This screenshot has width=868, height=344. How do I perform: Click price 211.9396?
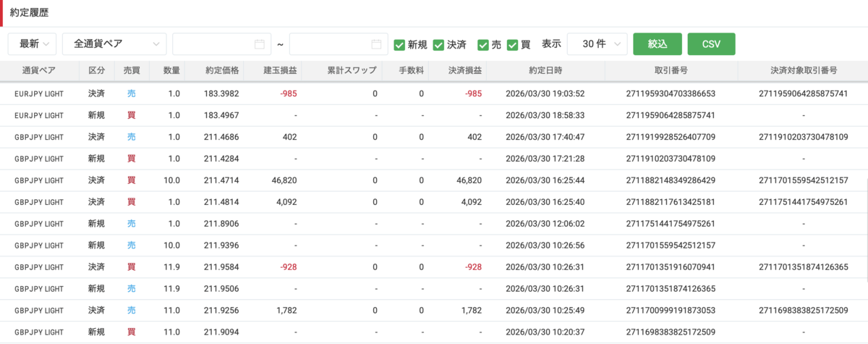coord(221,246)
